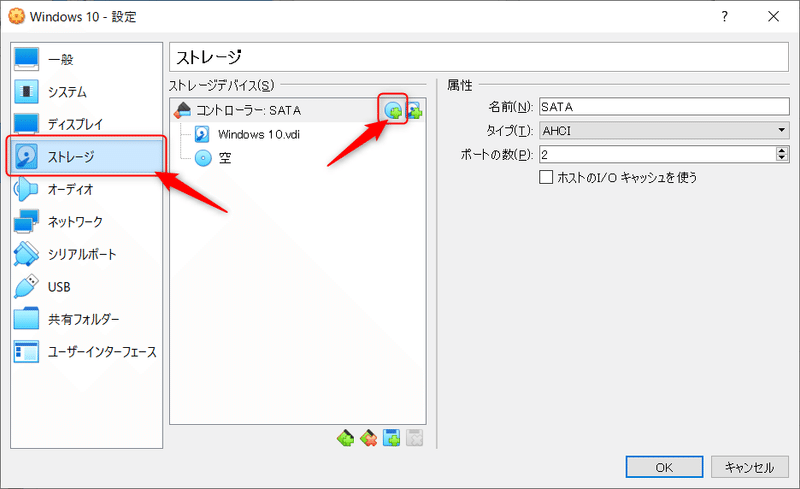Viewport: 800px width, 489px height.
Task: Open the ディスプレイ settings category
Action: pyautogui.click(x=86, y=124)
